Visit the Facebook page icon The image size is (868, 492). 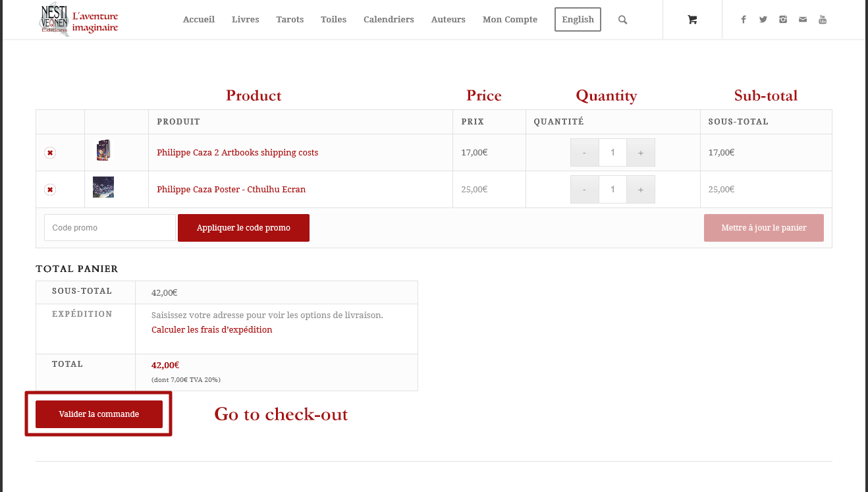[x=743, y=20]
